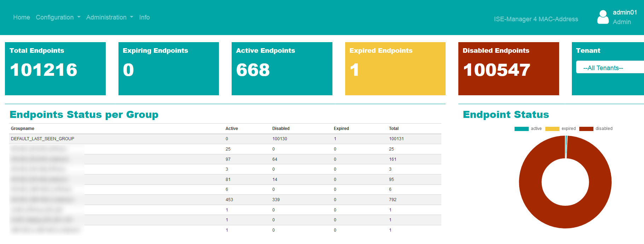Click the Disabled column header in table
Image resolution: width=644 pixels, height=244 pixels.
click(281, 129)
